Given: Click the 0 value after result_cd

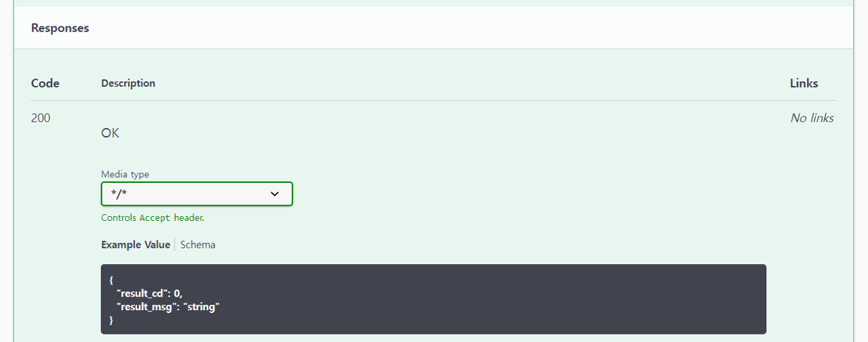Looking at the screenshot, I should (x=178, y=293).
